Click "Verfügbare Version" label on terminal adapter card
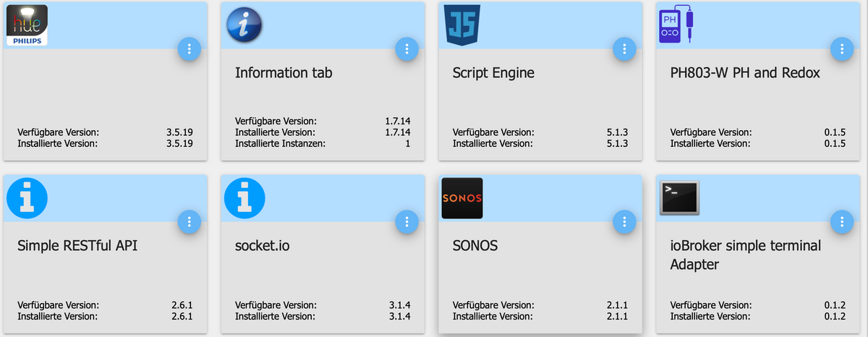The image size is (868, 337). 711,305
